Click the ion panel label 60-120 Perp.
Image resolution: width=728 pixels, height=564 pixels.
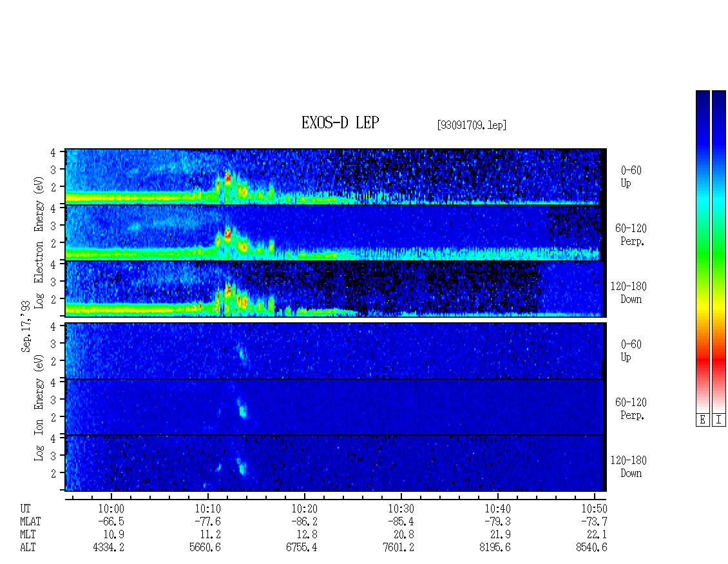coord(631,409)
